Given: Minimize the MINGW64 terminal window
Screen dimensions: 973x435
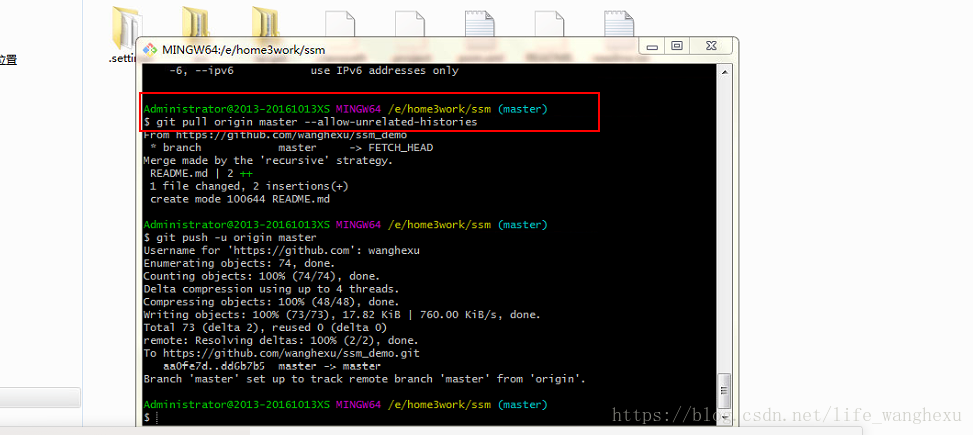Looking at the screenshot, I should 652,46.
